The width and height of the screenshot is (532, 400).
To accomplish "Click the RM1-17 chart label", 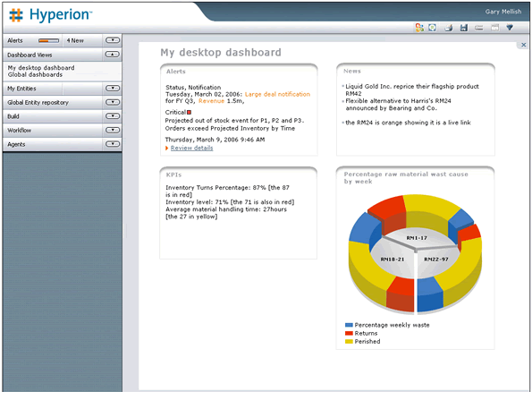I will pyautogui.click(x=417, y=238).
